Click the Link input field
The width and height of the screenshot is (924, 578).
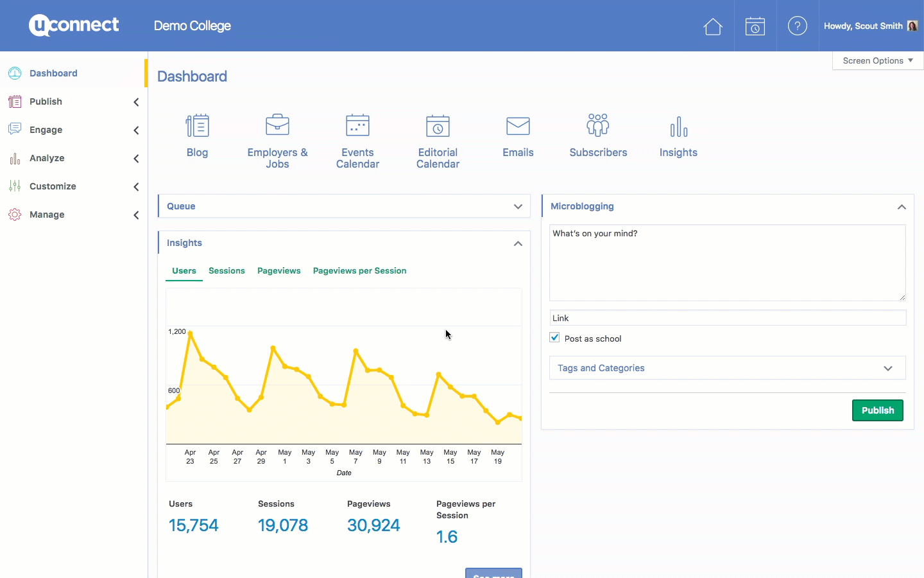[727, 318]
